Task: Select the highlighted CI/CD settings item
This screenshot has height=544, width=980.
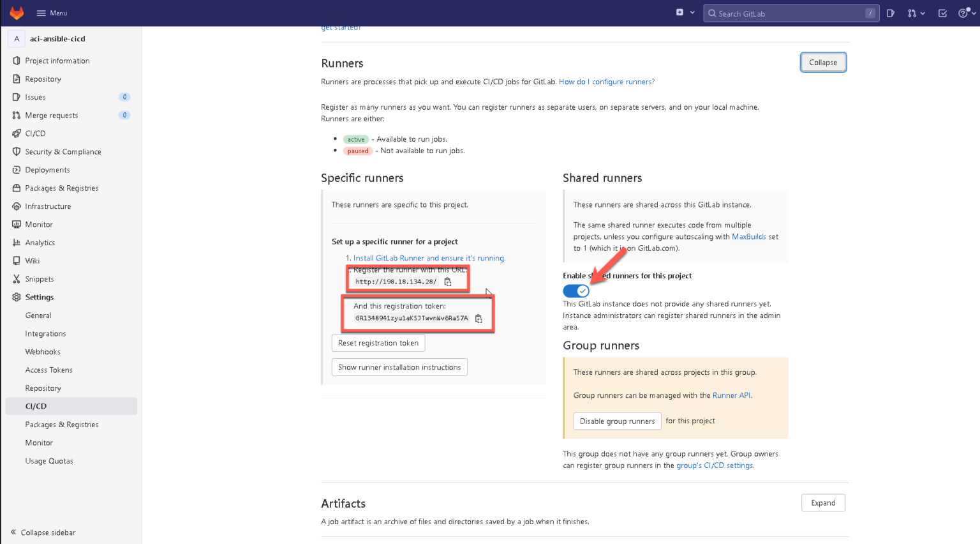Action: coord(71,406)
